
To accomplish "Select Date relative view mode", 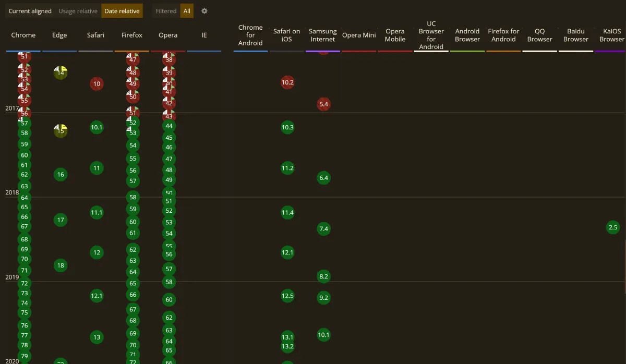I will click(122, 11).
